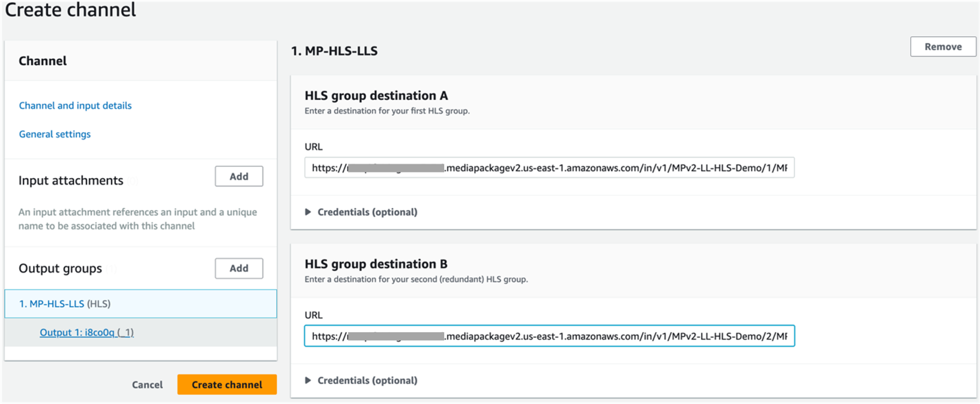Click the 1. MP-HLS-LLS section heading
The image size is (980, 404).
tap(334, 51)
